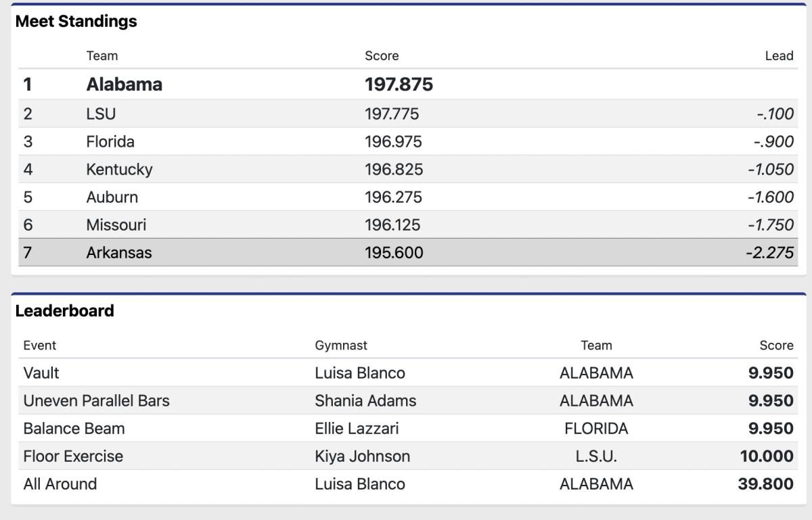Screen dimensions: 812x520
Task: Click the Gymnast column header
Action: [341, 346]
